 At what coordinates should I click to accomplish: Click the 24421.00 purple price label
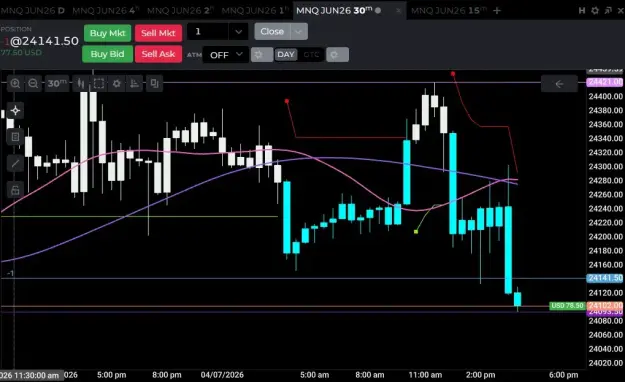pos(605,82)
